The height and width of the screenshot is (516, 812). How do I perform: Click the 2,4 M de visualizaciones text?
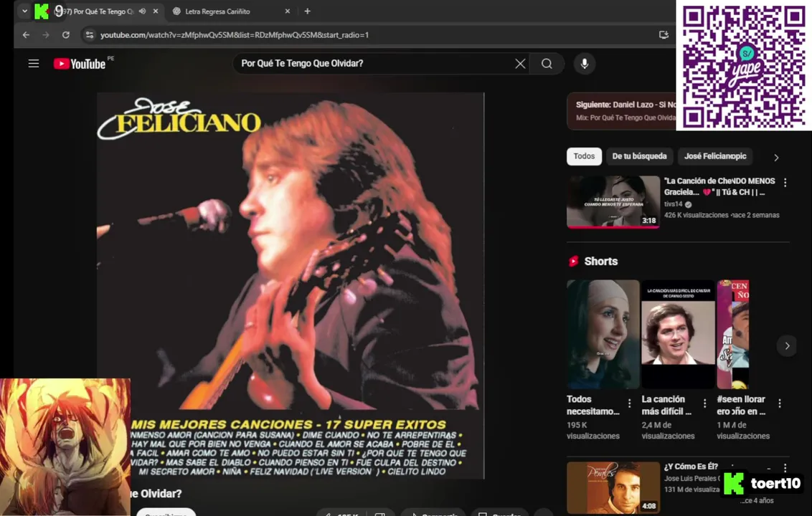click(668, 431)
